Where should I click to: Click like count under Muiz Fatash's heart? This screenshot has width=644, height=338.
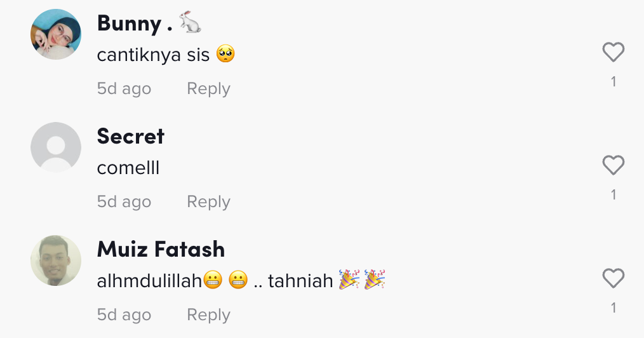coord(613,308)
